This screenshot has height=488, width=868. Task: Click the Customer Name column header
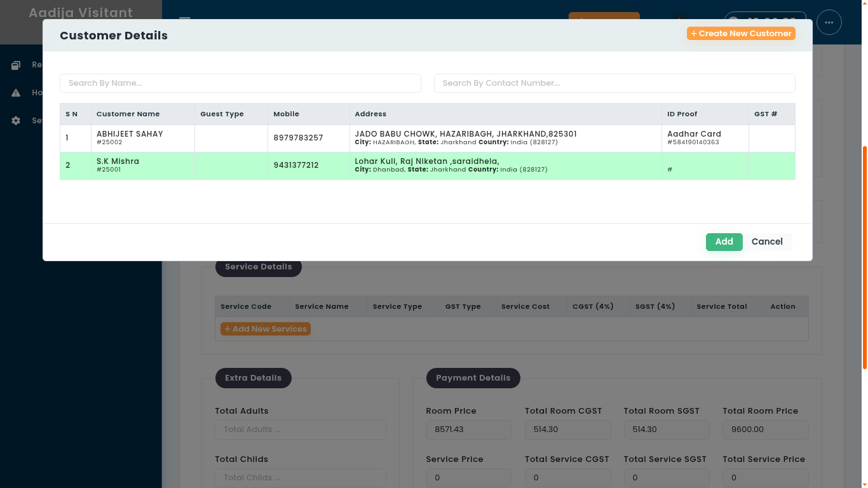(x=128, y=114)
